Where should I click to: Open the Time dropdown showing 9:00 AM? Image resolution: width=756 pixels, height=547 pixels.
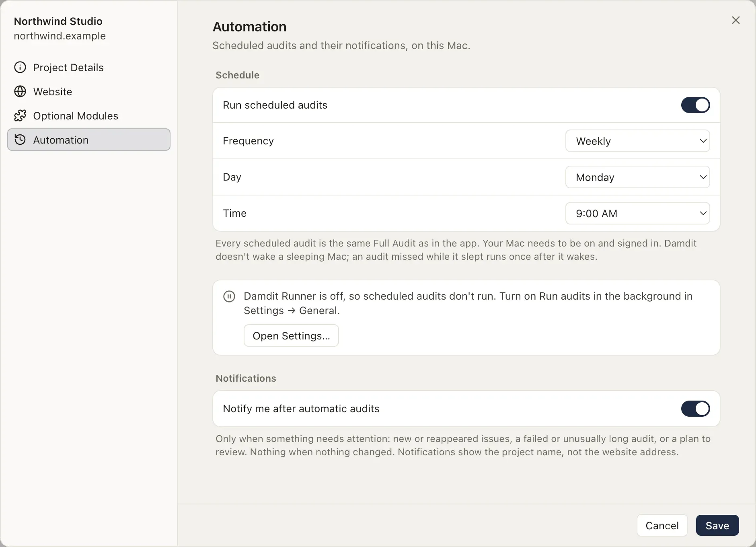pyautogui.click(x=637, y=213)
